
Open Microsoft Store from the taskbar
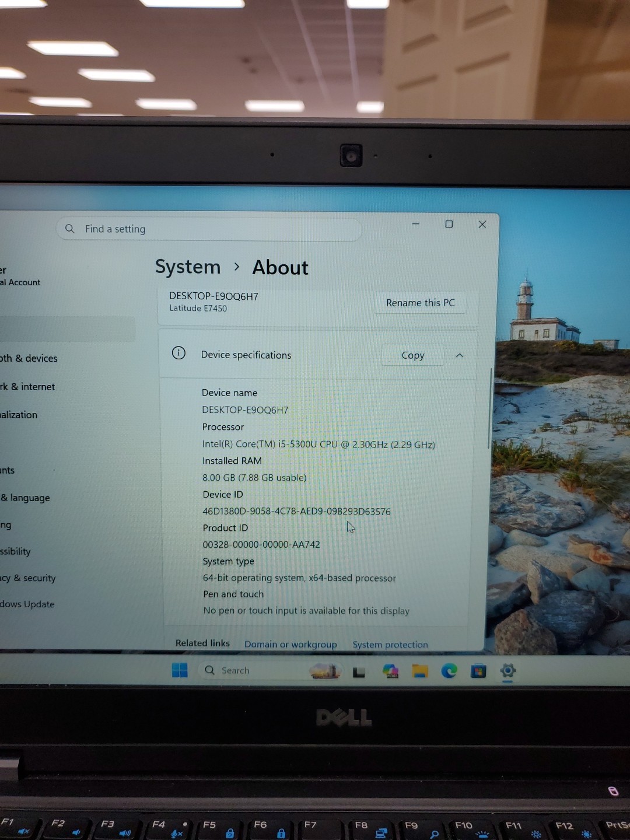478,671
